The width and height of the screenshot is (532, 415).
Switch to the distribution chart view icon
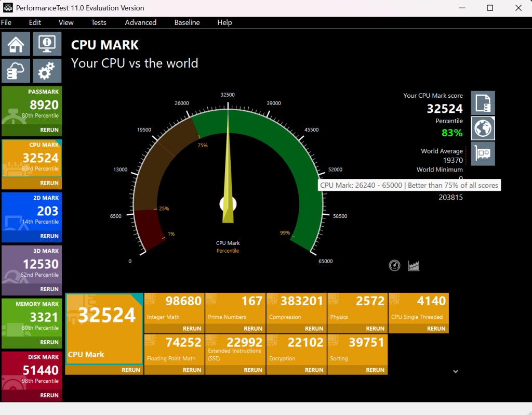414,266
